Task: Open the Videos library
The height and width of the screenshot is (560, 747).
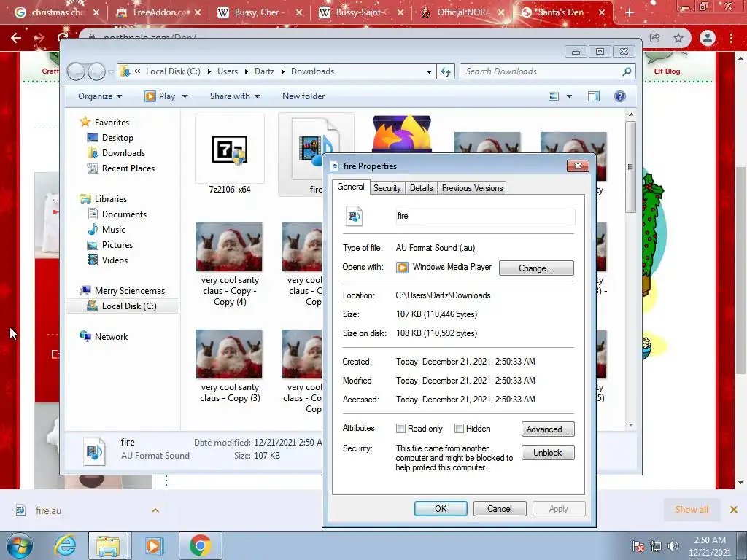Action: [x=115, y=260]
